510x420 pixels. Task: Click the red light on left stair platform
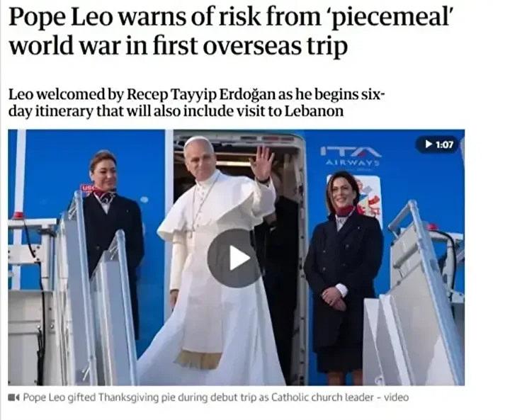(x=18, y=215)
